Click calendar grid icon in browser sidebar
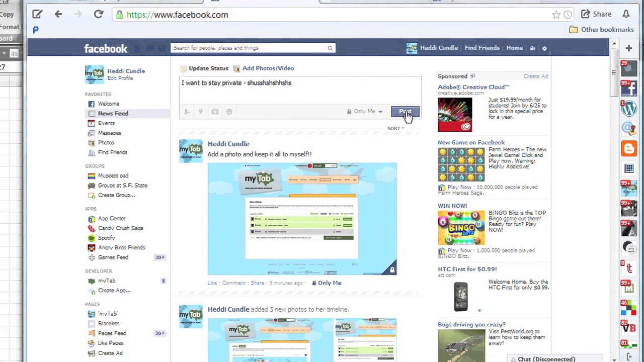This screenshot has height=362, width=644. click(x=629, y=168)
